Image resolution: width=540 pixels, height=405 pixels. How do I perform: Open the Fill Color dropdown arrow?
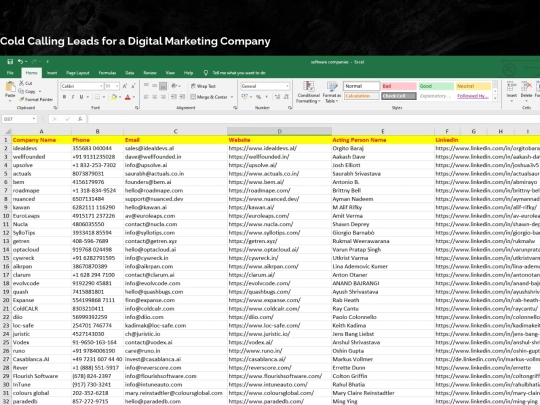(x=120, y=97)
